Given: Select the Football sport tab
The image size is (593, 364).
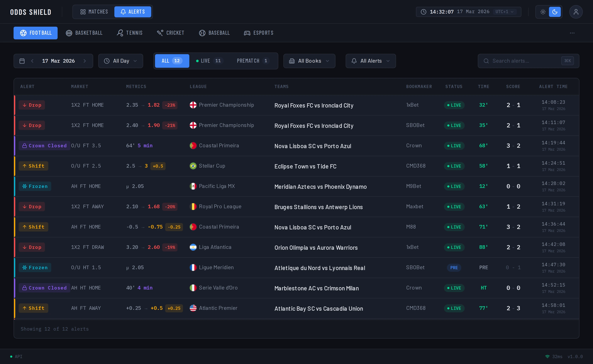Looking at the screenshot, I should point(36,33).
